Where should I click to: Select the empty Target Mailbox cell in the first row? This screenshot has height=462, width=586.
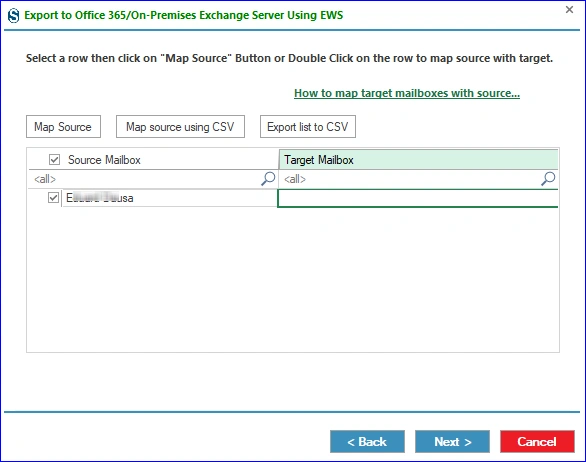(418, 198)
